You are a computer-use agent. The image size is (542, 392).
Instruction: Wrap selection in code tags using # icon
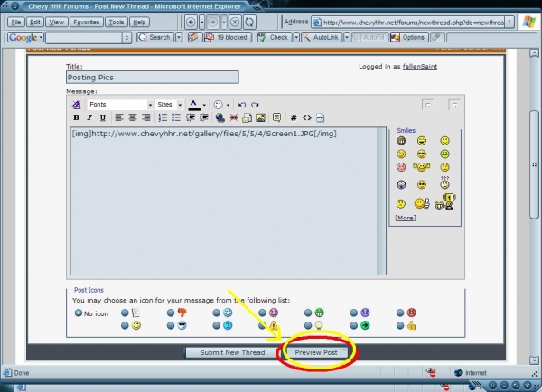pyautogui.click(x=293, y=117)
